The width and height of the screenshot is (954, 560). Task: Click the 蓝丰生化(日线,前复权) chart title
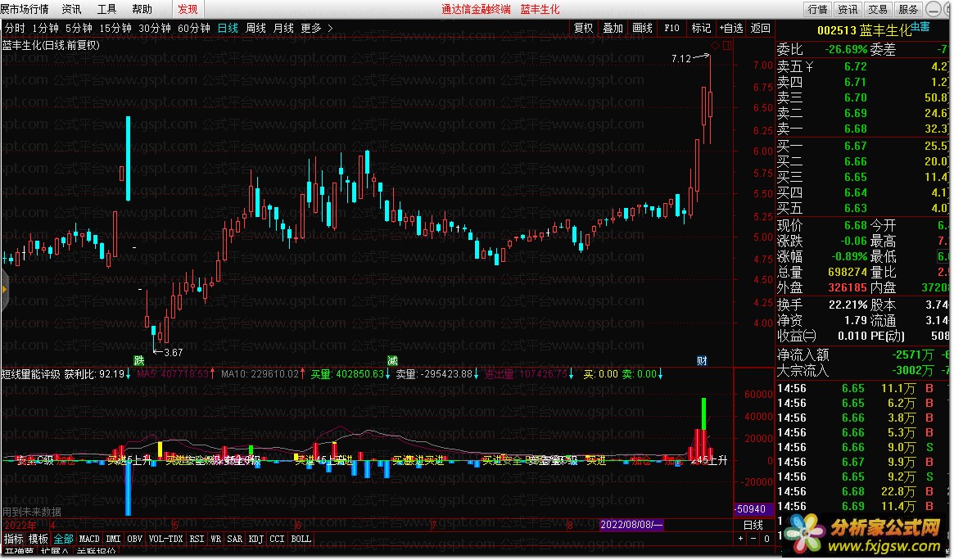pyautogui.click(x=51, y=45)
